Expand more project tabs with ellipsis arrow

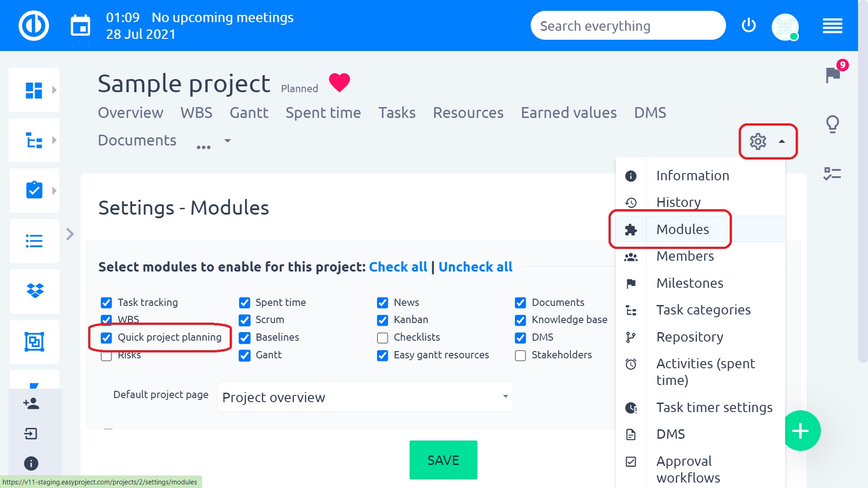227,141
